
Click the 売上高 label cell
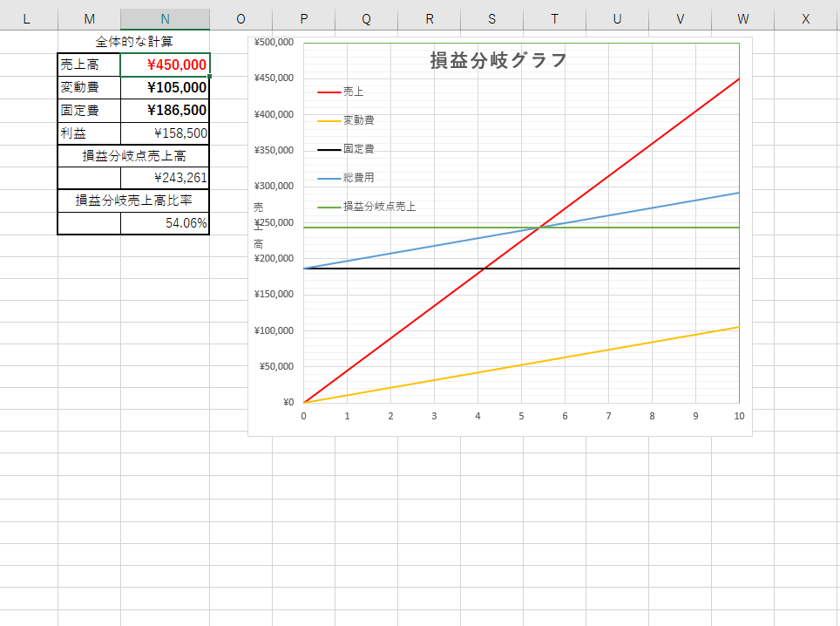tap(89, 65)
